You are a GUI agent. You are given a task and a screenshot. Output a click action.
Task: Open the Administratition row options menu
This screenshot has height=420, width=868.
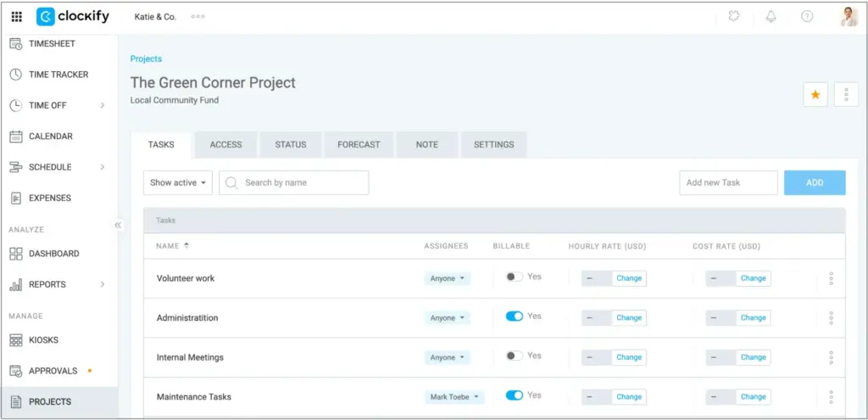(x=832, y=318)
